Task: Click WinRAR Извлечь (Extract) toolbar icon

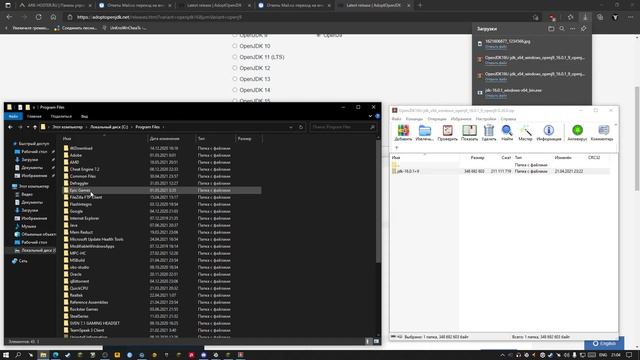Action: click(x=424, y=133)
